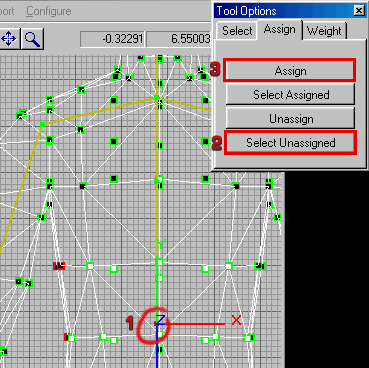Screen dimensions: 369x368
Task: Switch to the Weight tab
Action: click(324, 31)
